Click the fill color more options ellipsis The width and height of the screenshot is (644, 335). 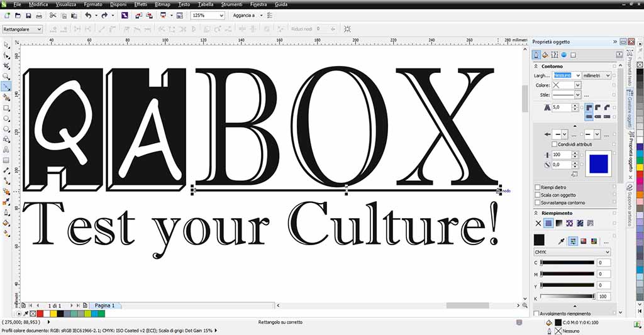(x=606, y=241)
